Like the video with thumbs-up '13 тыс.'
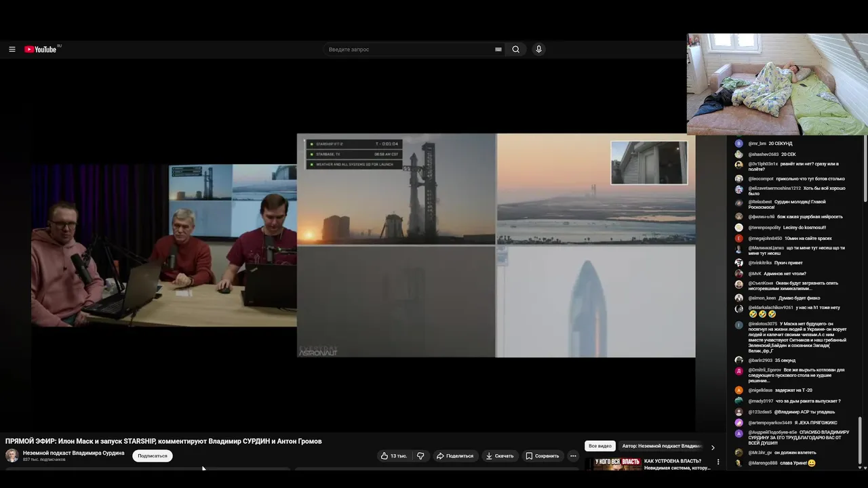This screenshot has width=868, height=488. [x=394, y=456]
